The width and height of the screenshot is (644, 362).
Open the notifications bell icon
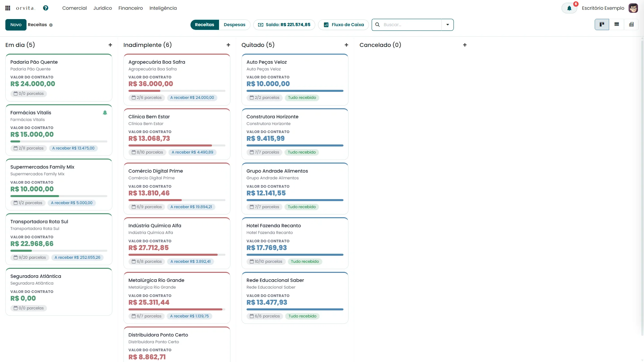(x=569, y=8)
